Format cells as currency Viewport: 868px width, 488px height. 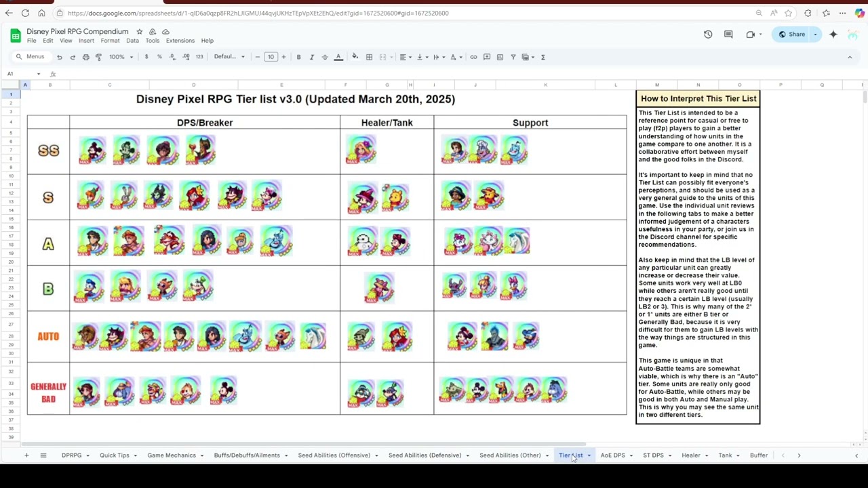(x=146, y=57)
